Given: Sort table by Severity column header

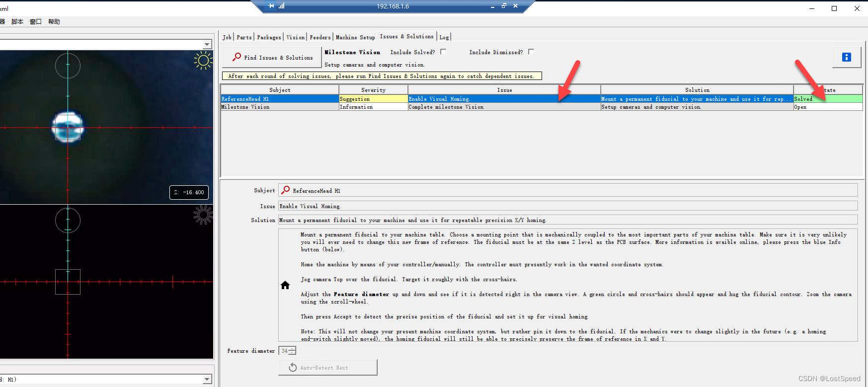Looking at the screenshot, I should coord(373,90).
